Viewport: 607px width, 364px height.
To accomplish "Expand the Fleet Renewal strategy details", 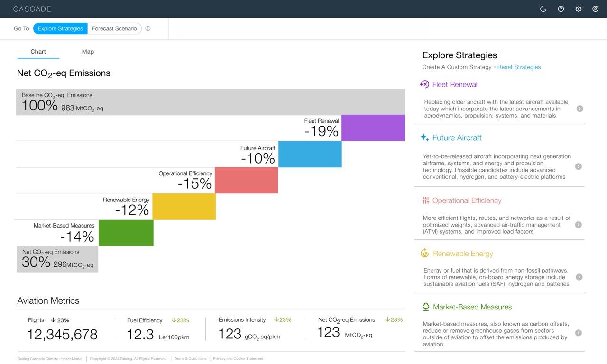I will 579,109.
